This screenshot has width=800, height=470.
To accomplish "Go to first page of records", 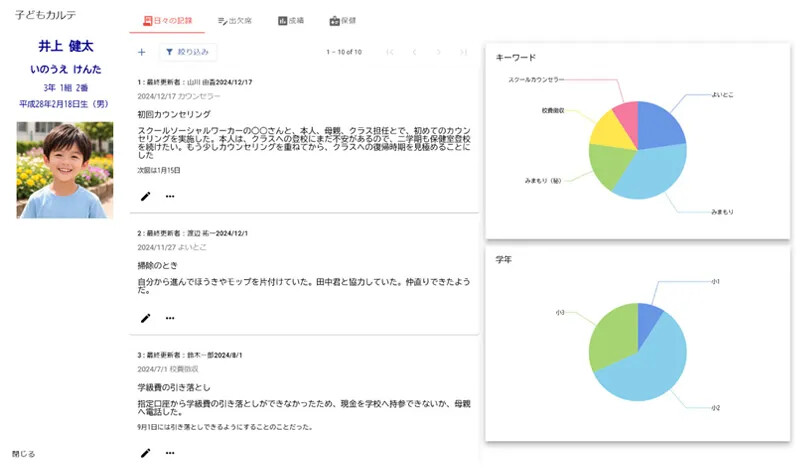I will coord(390,52).
